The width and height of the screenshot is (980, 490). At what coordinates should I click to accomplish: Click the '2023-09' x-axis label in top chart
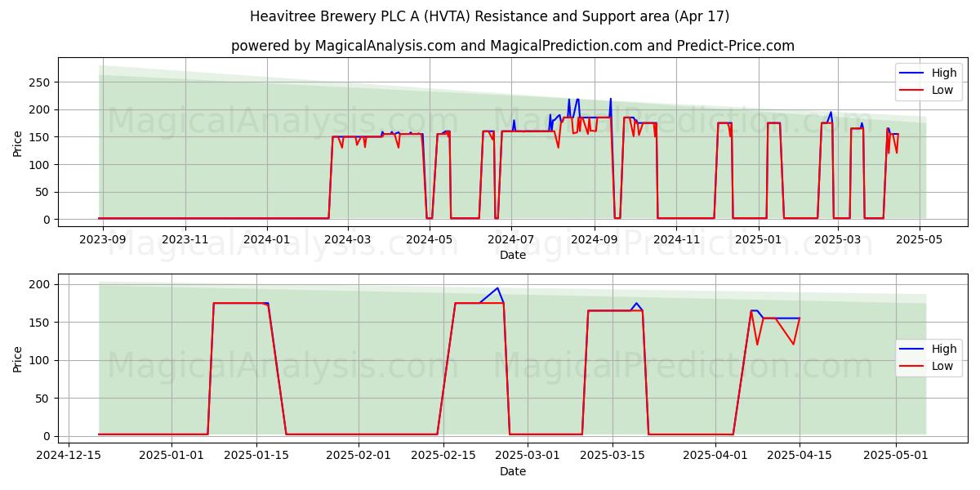click(x=102, y=239)
